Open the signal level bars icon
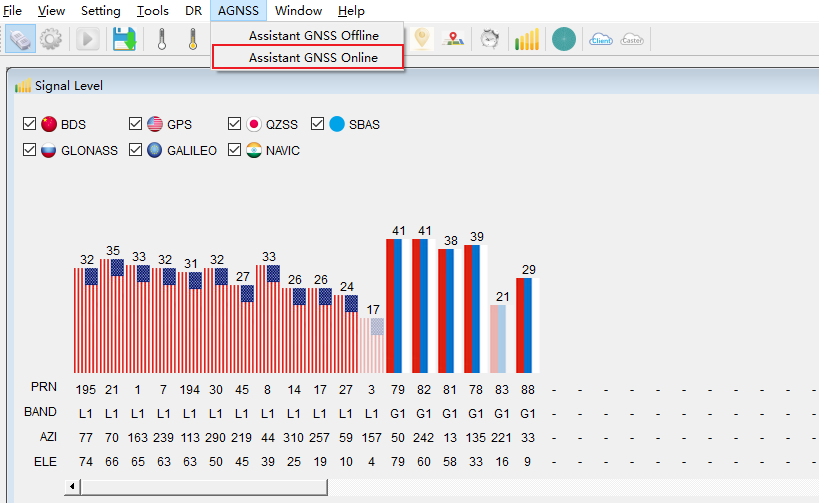 pos(526,39)
